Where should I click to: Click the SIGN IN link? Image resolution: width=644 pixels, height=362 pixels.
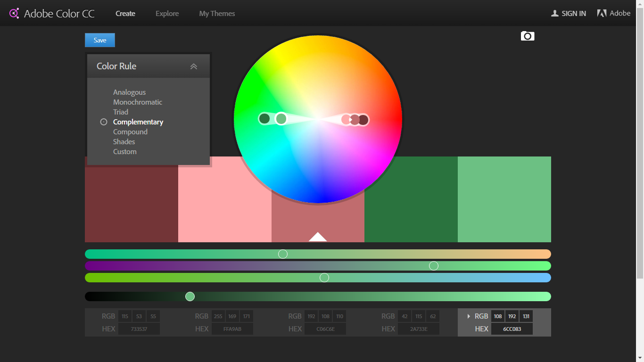(x=574, y=14)
